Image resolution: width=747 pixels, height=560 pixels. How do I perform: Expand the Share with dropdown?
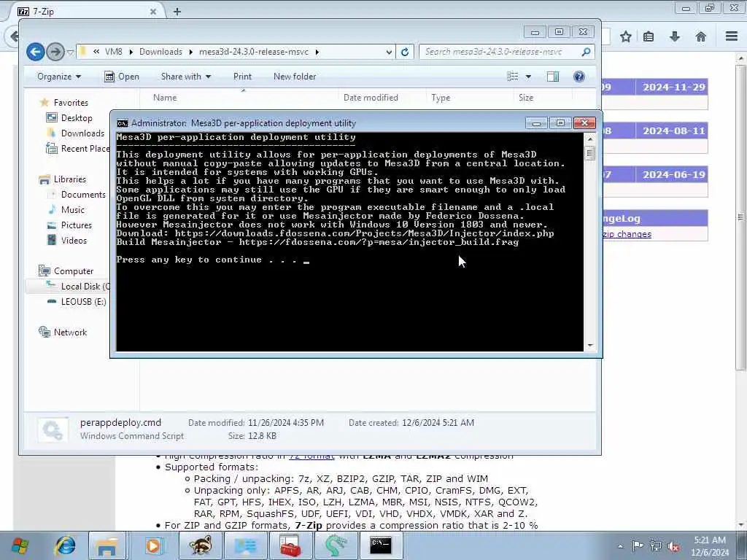(x=186, y=77)
